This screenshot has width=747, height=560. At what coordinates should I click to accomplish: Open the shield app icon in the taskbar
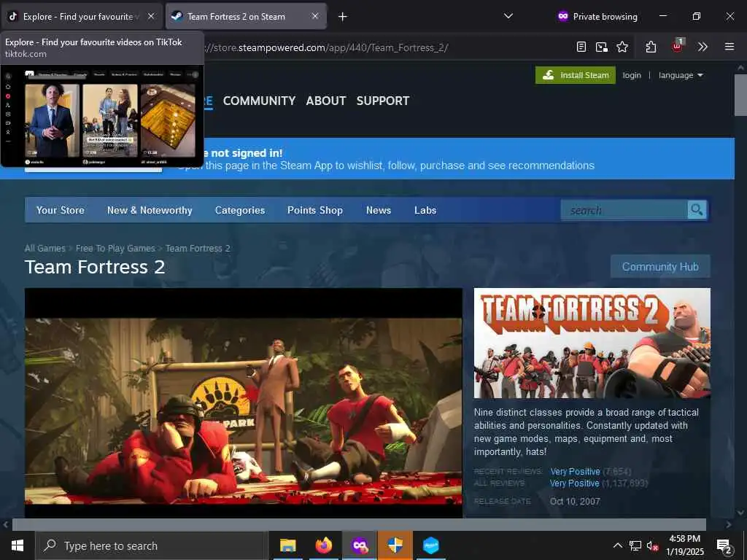(395, 545)
